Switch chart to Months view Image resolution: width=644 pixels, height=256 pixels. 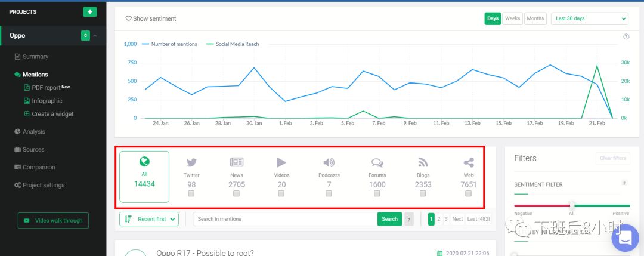[535, 18]
